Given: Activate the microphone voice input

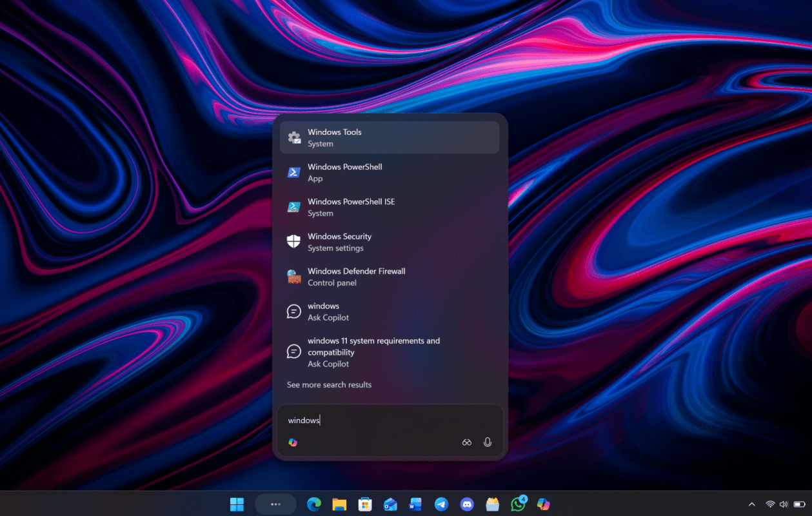Looking at the screenshot, I should (x=488, y=442).
